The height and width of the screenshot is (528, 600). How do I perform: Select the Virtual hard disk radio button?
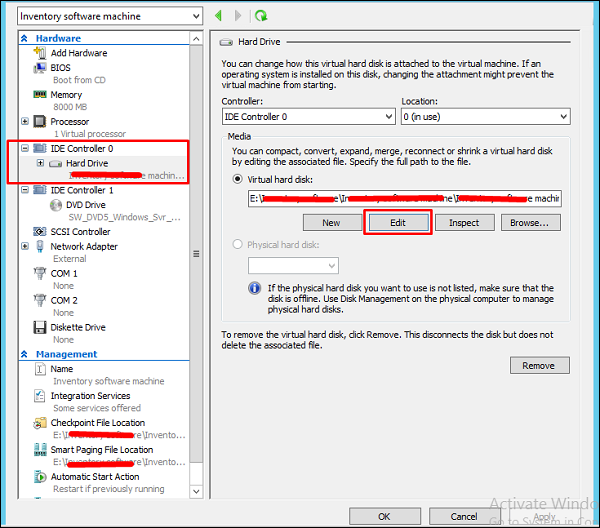point(238,179)
